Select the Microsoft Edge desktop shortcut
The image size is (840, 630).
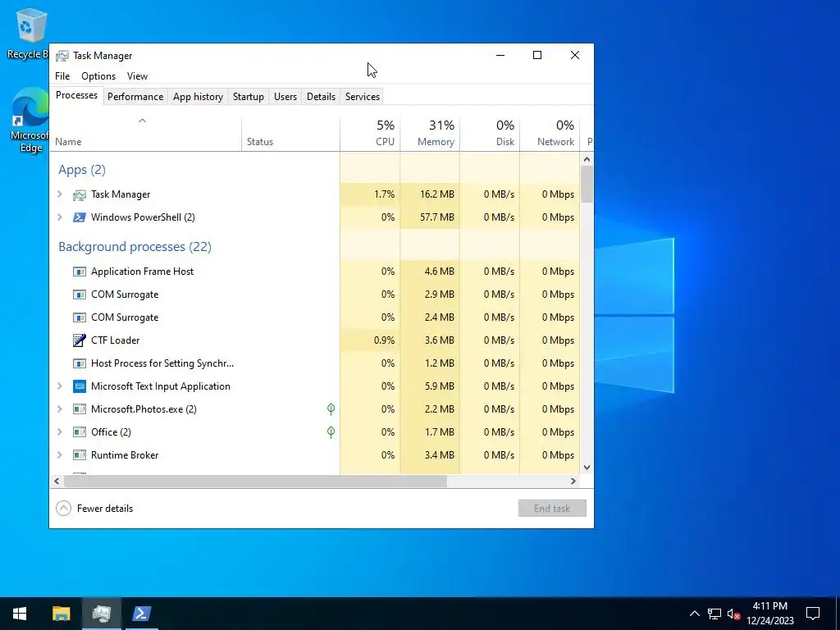coord(30,121)
